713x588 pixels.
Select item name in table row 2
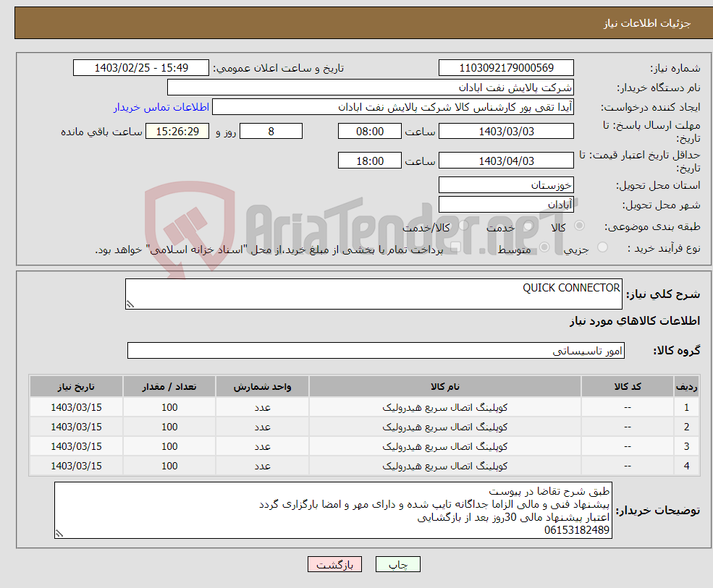point(444,427)
